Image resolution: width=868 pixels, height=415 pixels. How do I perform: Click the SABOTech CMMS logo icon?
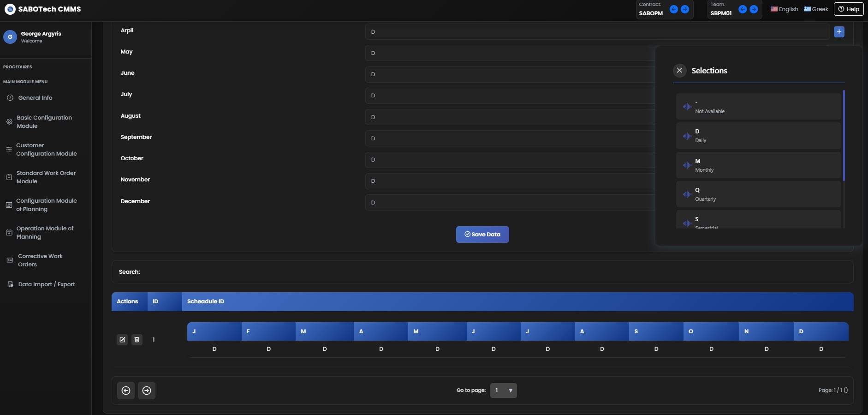click(10, 9)
